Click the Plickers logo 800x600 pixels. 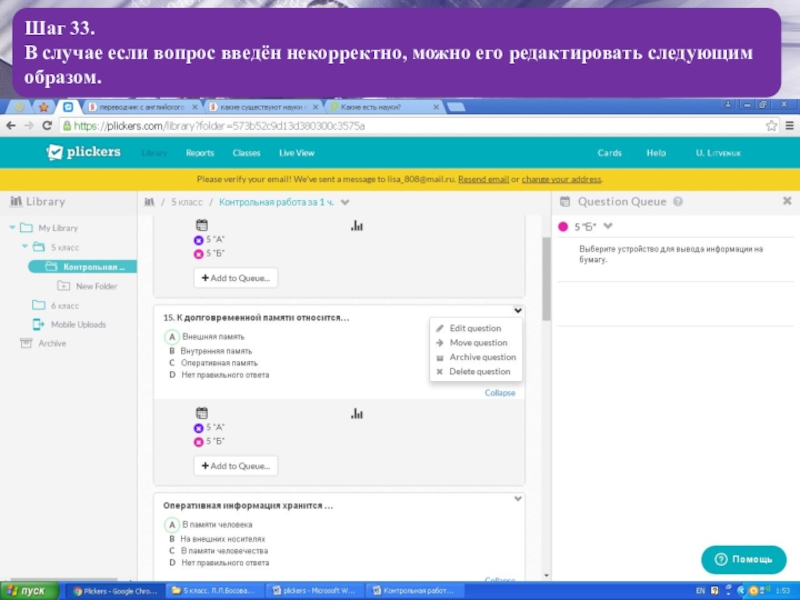click(83, 152)
